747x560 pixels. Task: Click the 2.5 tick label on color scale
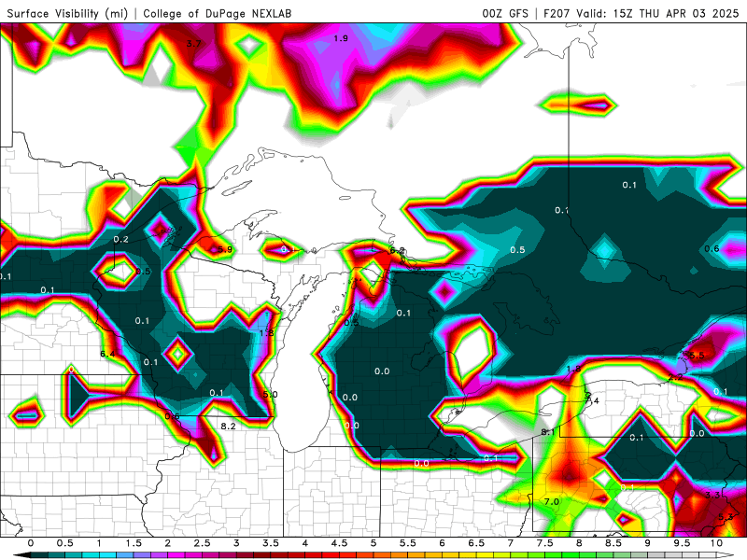(202, 543)
